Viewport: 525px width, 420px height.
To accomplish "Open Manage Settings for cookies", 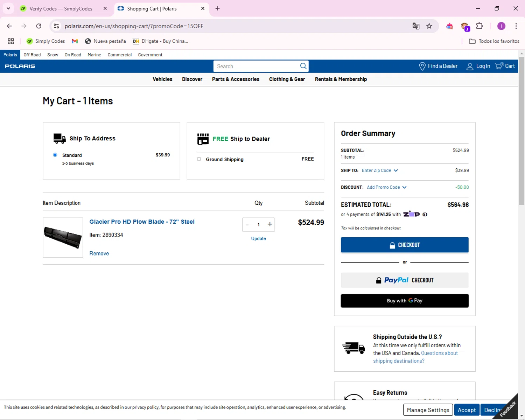I will (428, 410).
